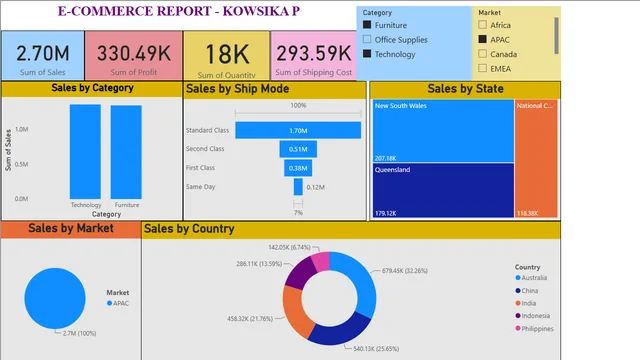The image size is (640, 360).
Task: Click the Sum of Sales axis title
Action: tap(8, 150)
